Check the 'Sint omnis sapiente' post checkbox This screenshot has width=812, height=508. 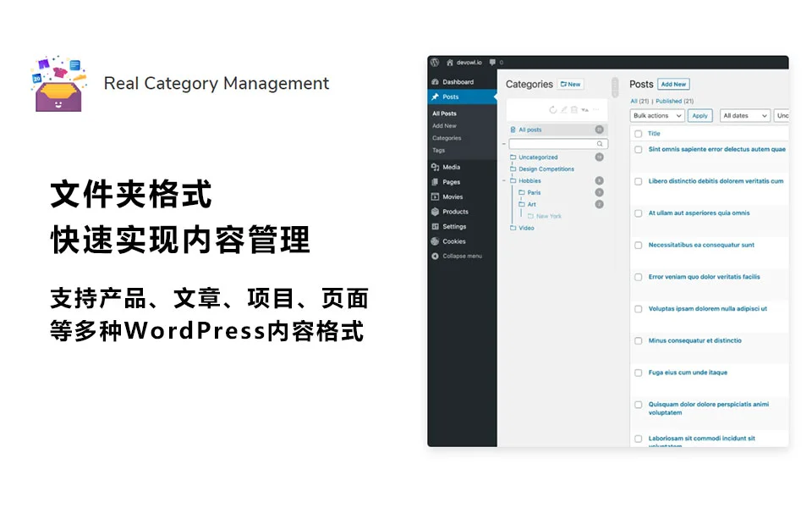639,150
